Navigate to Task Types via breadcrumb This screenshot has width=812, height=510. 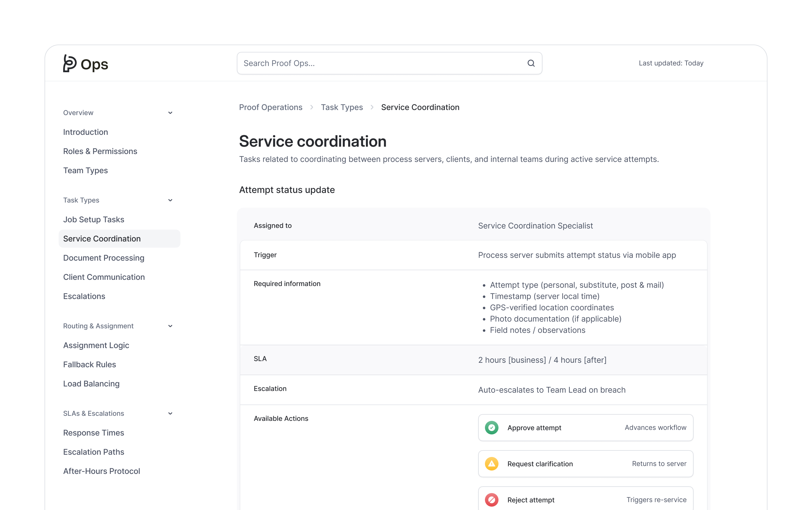(x=341, y=107)
